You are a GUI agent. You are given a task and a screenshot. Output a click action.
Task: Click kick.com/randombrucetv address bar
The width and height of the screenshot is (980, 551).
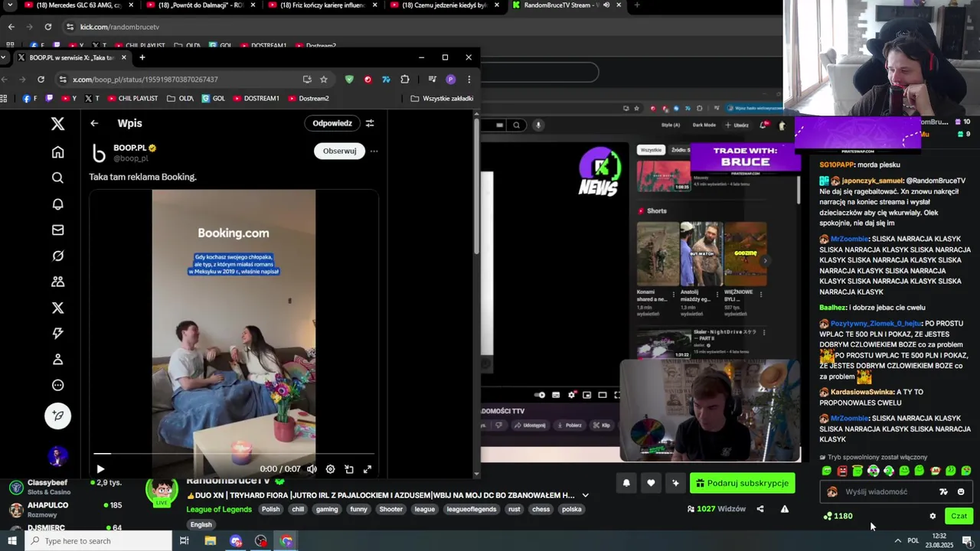tap(119, 27)
